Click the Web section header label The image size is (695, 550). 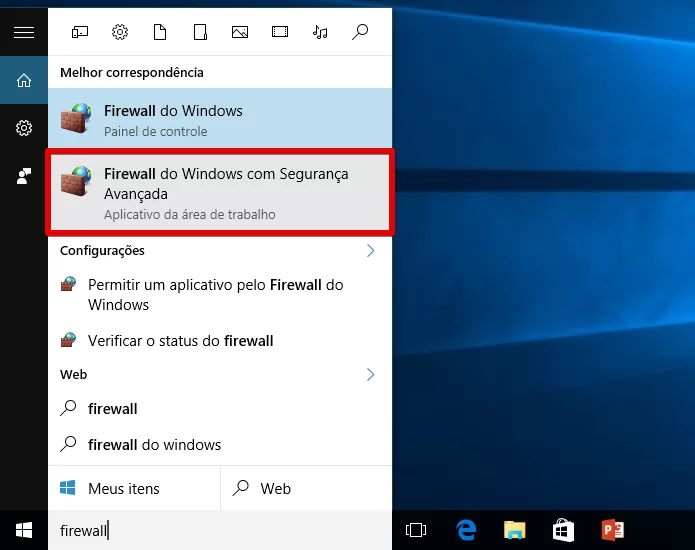point(74,374)
